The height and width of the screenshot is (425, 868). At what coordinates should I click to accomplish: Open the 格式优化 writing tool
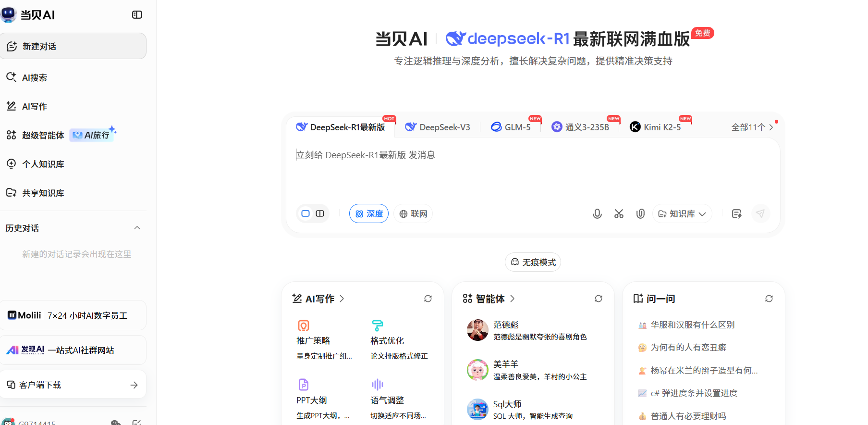click(x=399, y=340)
